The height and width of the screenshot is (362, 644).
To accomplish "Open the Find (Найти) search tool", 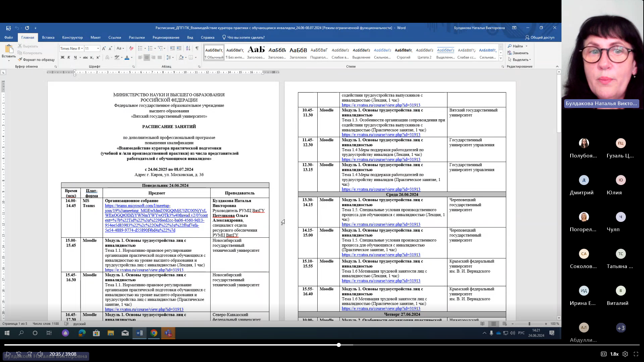I will point(516,46).
